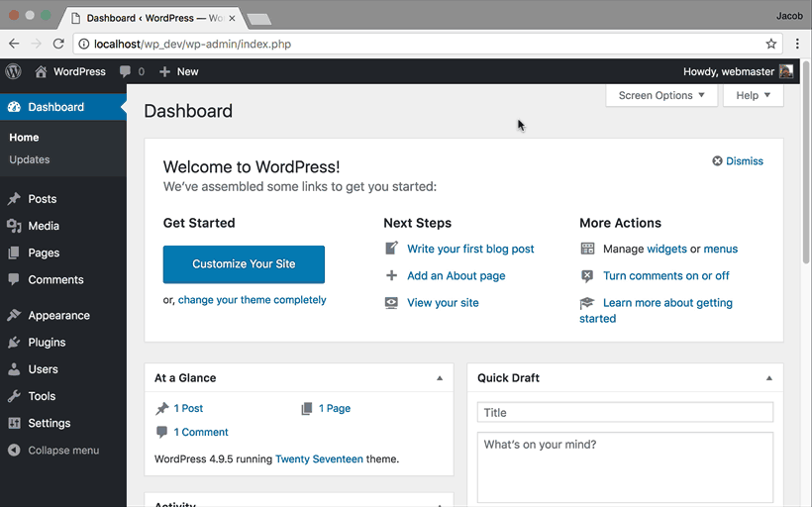Click the page scrollbar thumb

[807, 160]
